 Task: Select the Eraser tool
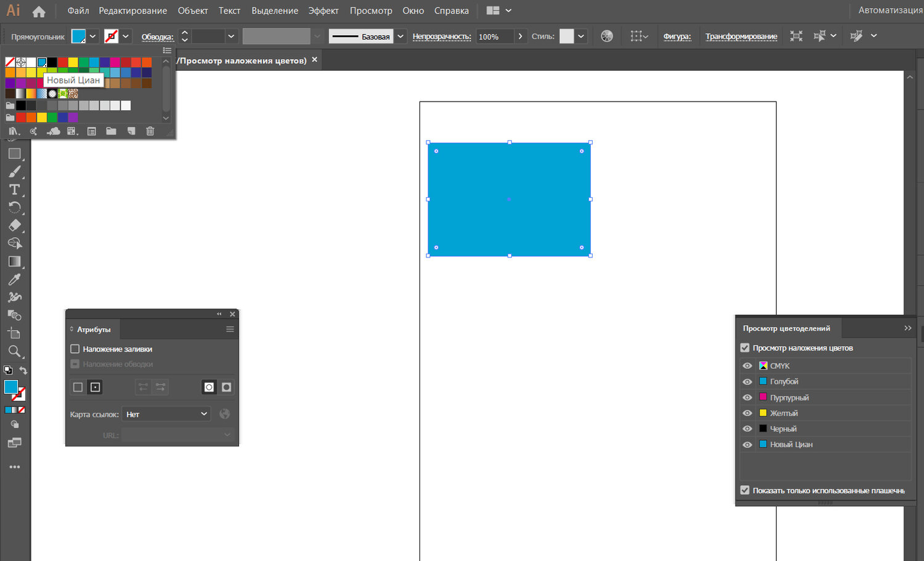coord(15,225)
